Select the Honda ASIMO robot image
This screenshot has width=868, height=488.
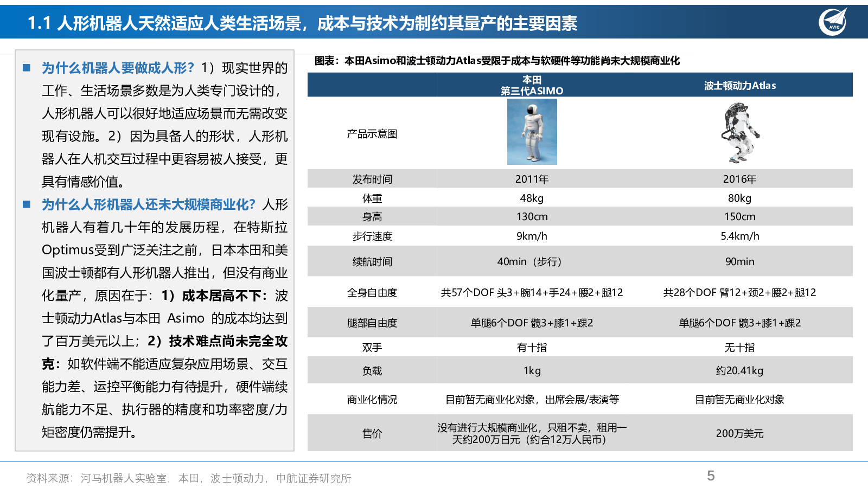(532, 132)
